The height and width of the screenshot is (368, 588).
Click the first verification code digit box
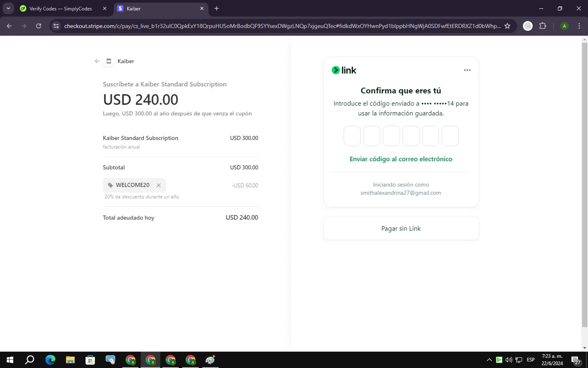pyautogui.click(x=352, y=136)
